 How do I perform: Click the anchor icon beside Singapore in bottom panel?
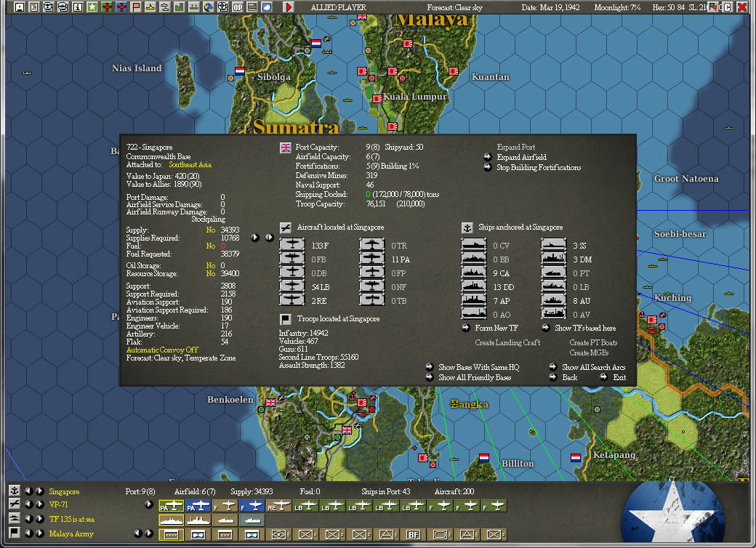(x=14, y=491)
